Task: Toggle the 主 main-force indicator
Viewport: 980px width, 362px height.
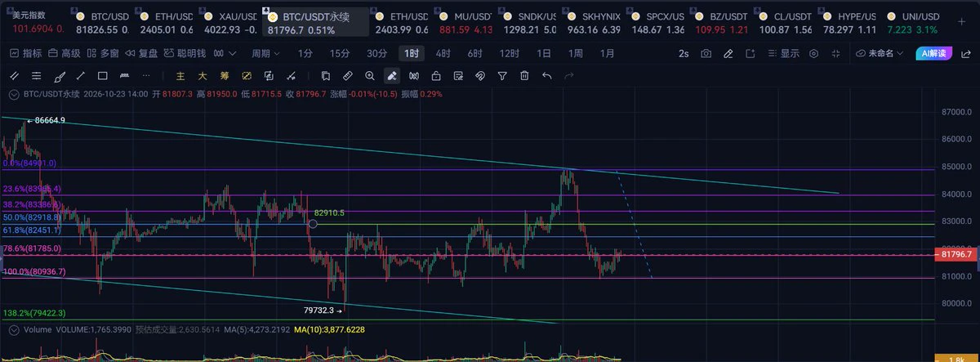Action: 180,76
